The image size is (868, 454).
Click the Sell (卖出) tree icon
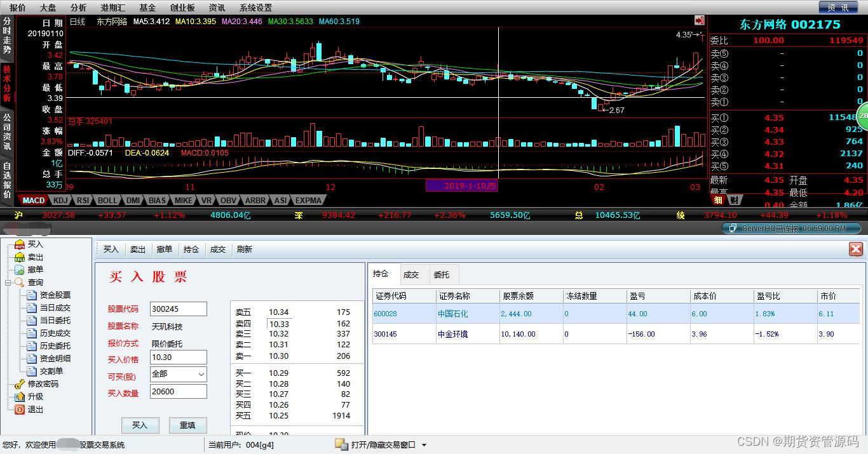(20, 257)
